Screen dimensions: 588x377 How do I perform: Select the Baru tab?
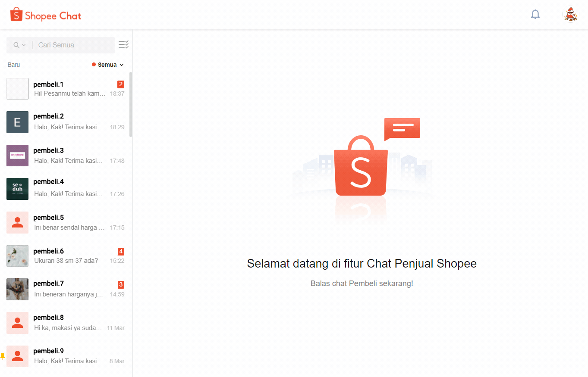[13, 64]
